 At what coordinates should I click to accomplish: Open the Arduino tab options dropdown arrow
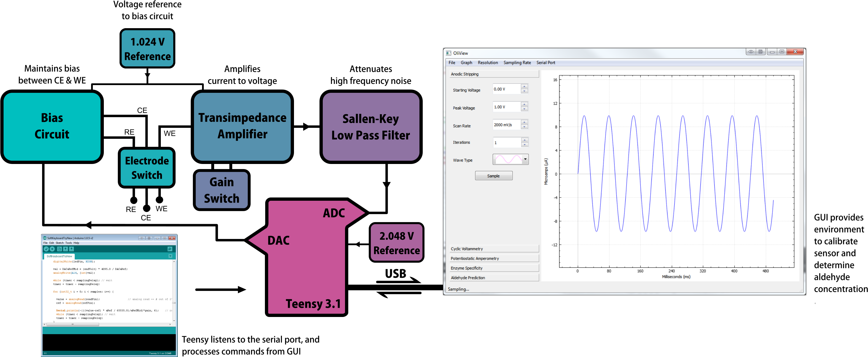[170, 256]
